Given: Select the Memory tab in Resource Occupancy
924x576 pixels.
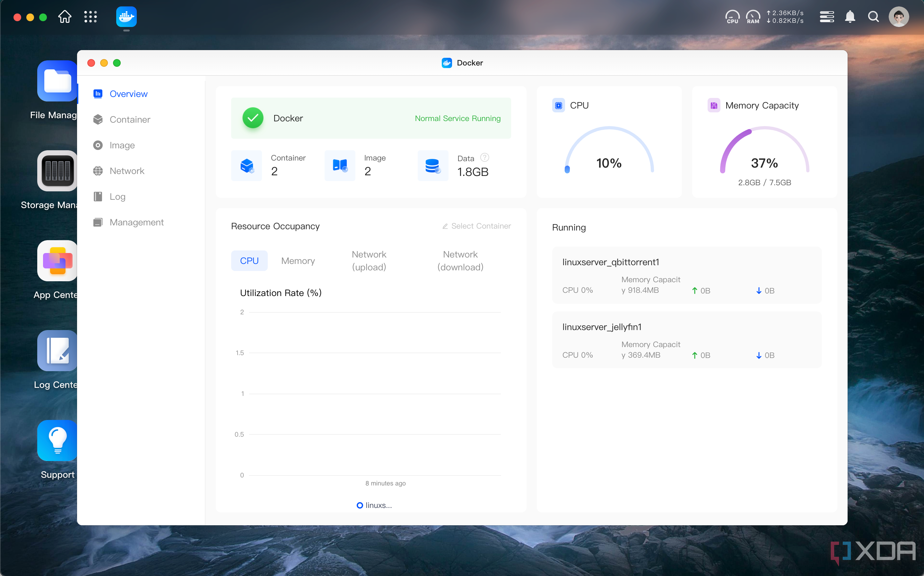Looking at the screenshot, I should click(297, 261).
